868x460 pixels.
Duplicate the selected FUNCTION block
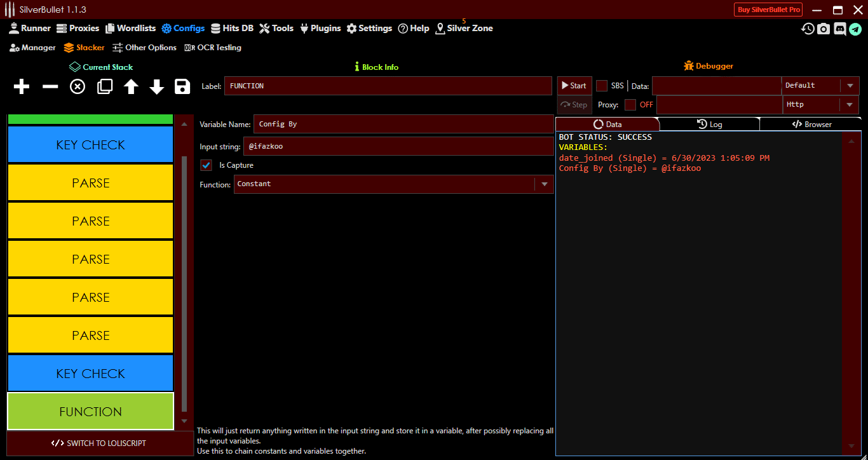[104, 86]
